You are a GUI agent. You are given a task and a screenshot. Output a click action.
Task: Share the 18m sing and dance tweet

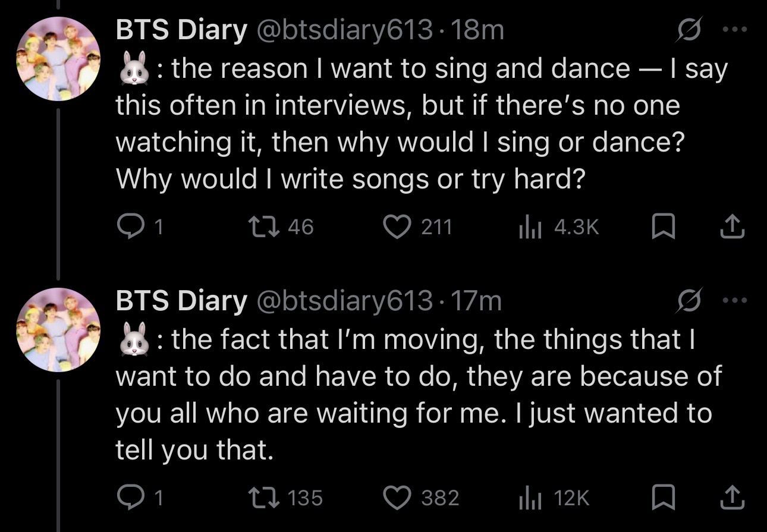pyautogui.click(x=733, y=226)
